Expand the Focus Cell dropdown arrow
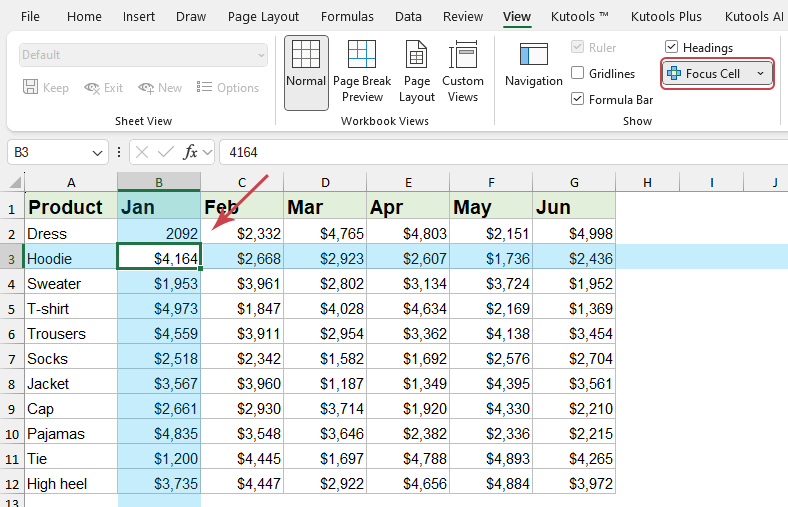The height and width of the screenshot is (507, 788). click(760, 74)
